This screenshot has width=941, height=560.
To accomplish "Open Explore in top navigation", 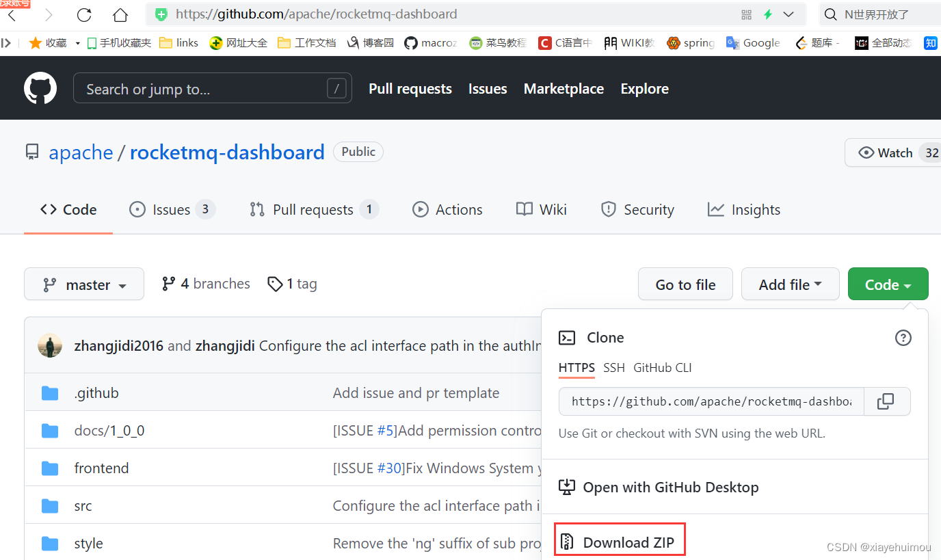I will 644,89.
